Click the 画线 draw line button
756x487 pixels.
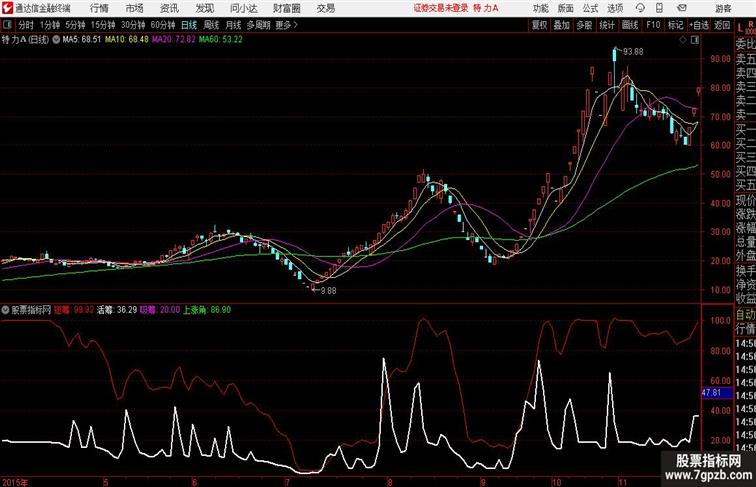tap(630, 25)
